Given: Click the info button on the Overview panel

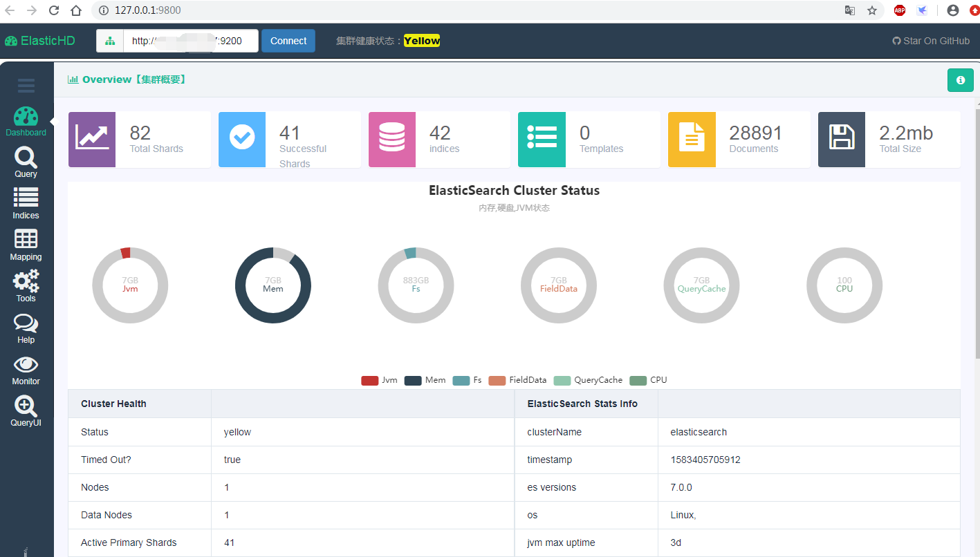Looking at the screenshot, I should (x=960, y=80).
